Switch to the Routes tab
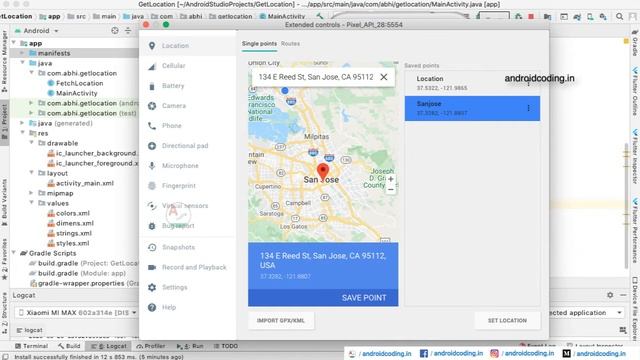The image size is (640, 360). [x=290, y=44]
